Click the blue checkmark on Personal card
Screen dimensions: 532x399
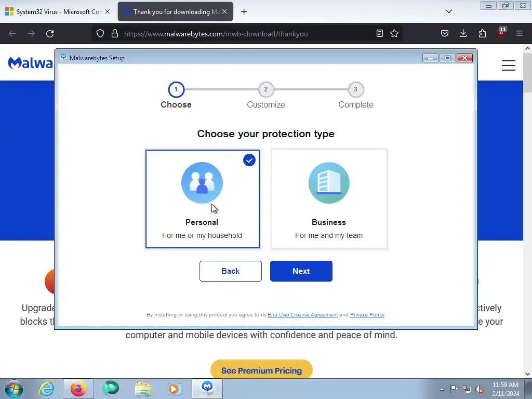249,160
